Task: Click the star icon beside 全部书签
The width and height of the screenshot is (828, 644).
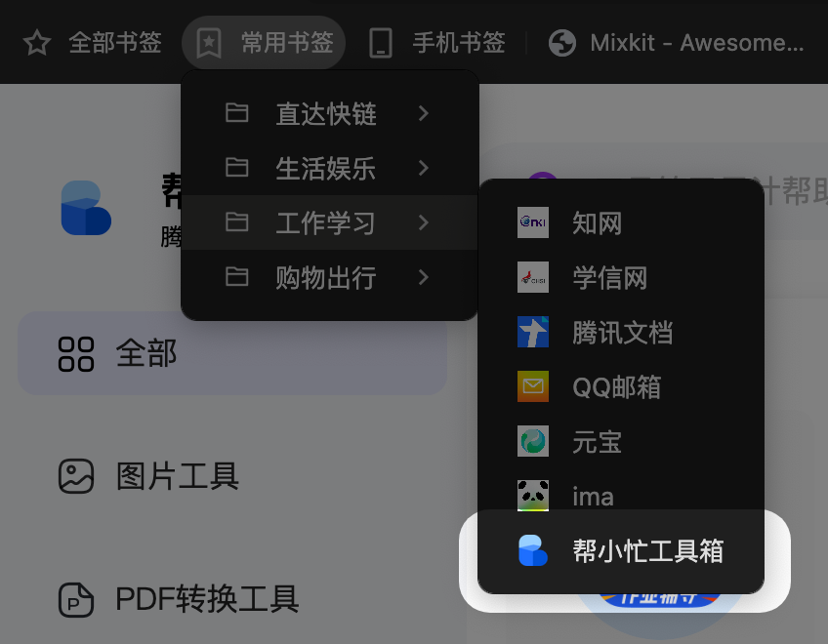Action: pyautogui.click(x=37, y=43)
